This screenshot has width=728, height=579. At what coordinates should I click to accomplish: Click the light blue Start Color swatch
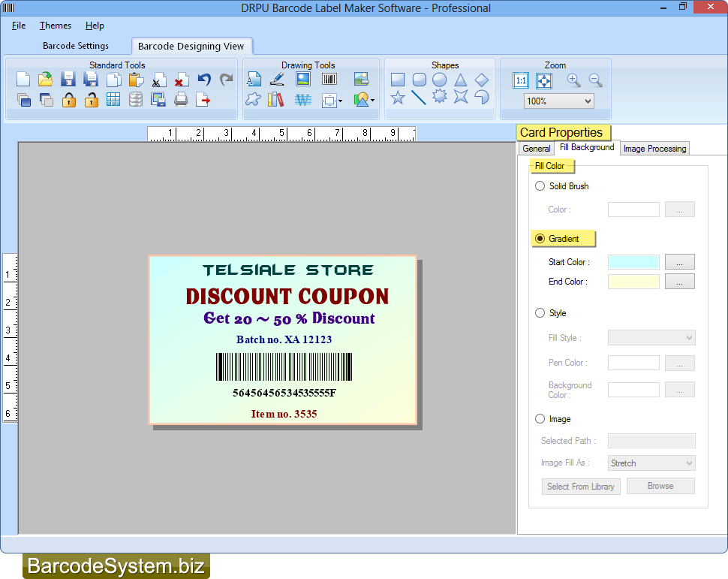[x=633, y=262]
